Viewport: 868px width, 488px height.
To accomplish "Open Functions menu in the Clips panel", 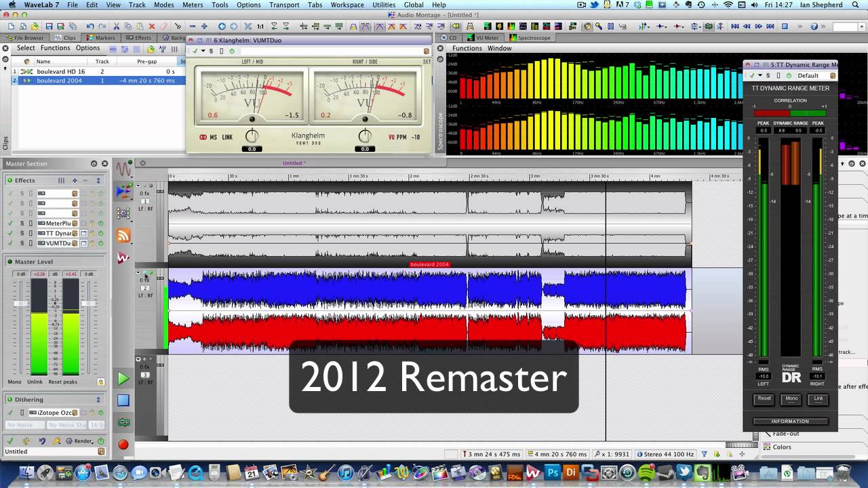I will tap(55, 48).
